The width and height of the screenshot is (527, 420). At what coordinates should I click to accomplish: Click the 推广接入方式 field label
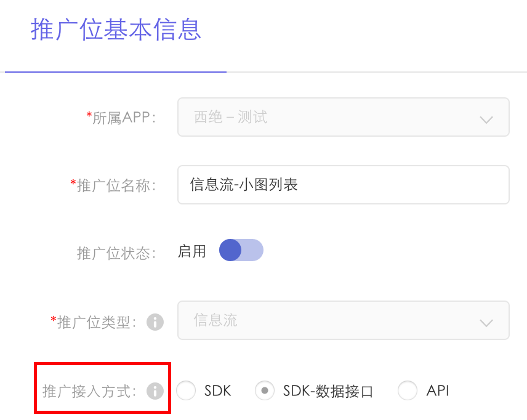[x=89, y=392]
